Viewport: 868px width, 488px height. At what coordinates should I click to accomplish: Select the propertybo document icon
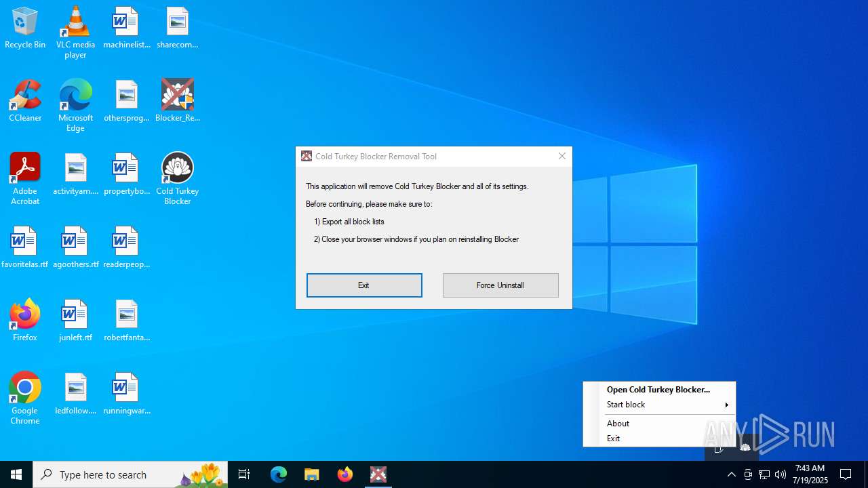point(127,175)
